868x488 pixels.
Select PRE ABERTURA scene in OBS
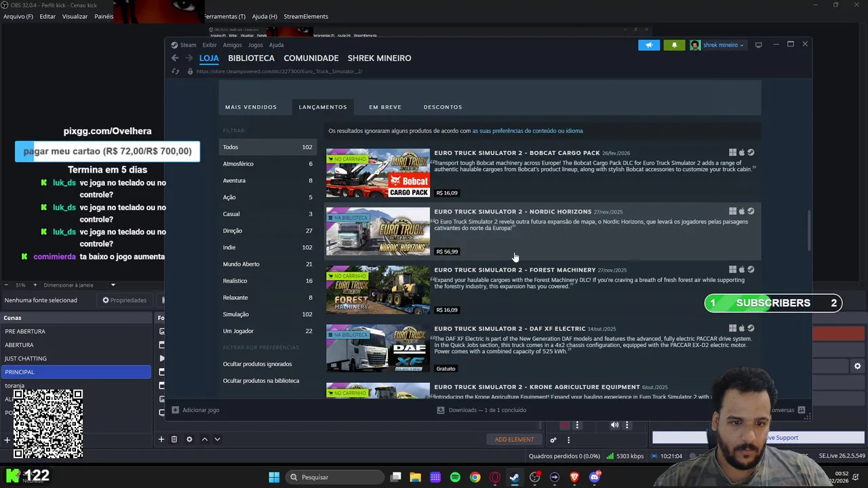coord(76,331)
